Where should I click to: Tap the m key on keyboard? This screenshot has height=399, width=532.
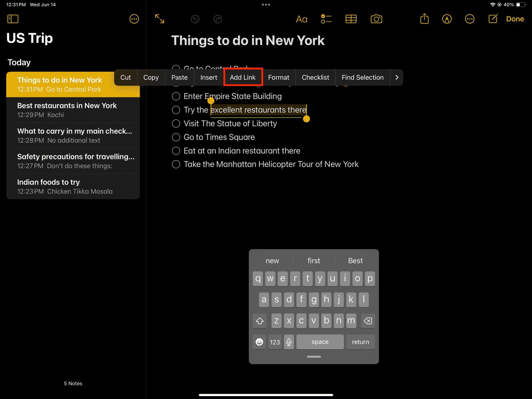point(351,321)
